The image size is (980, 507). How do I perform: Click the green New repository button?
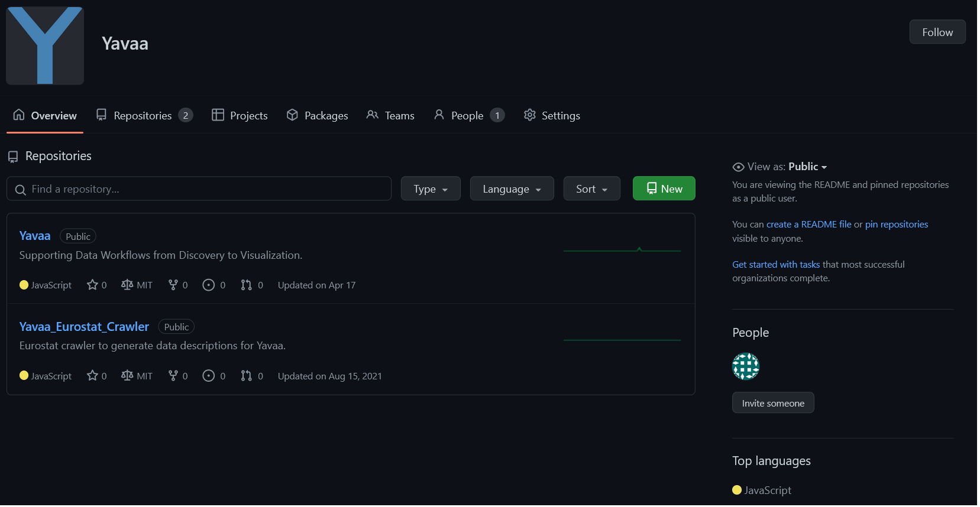664,189
